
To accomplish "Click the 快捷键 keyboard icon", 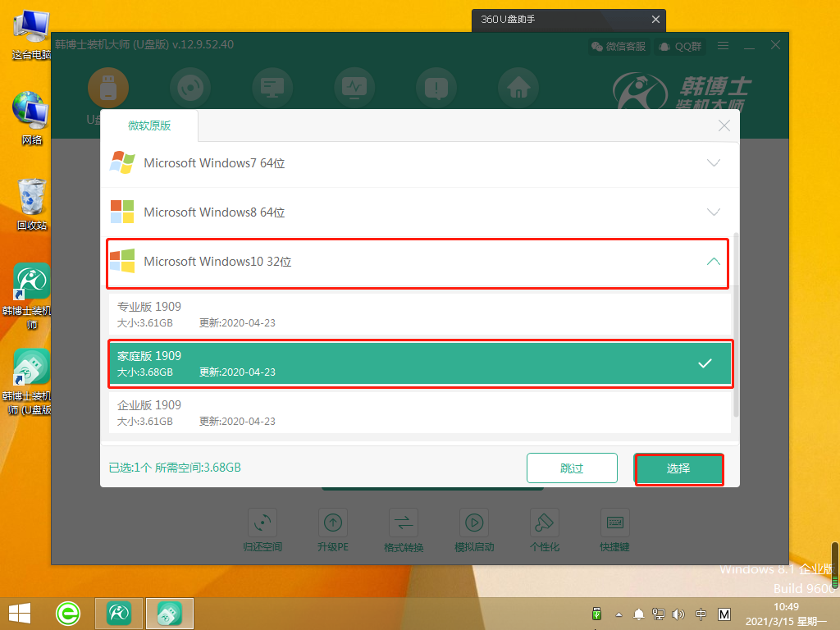I will (x=614, y=523).
